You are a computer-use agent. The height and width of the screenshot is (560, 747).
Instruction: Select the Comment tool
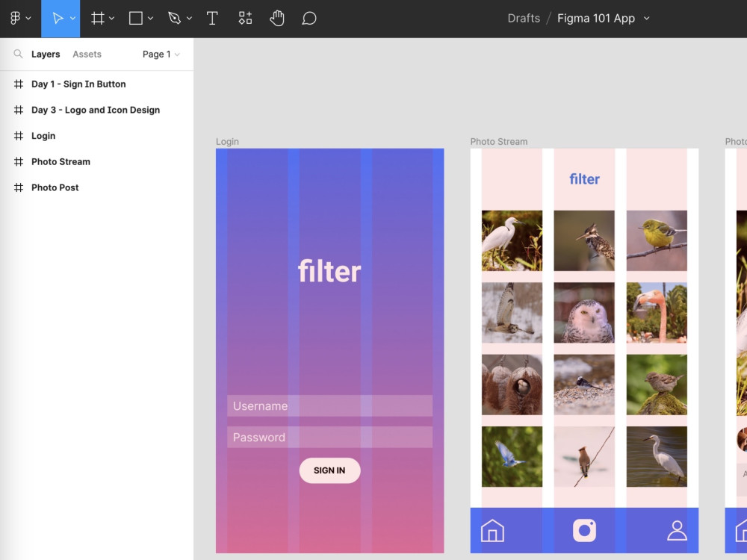(309, 18)
